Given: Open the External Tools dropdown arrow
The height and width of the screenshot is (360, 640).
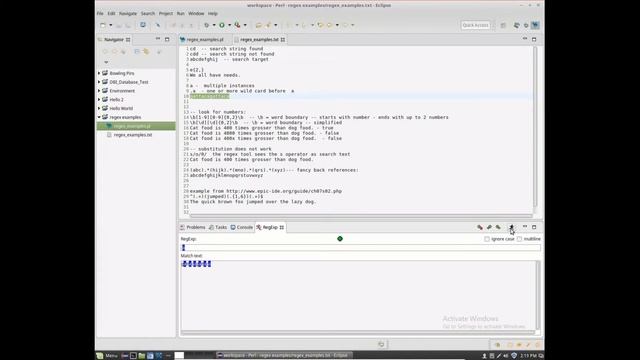Looking at the screenshot, I should click(x=245, y=25).
